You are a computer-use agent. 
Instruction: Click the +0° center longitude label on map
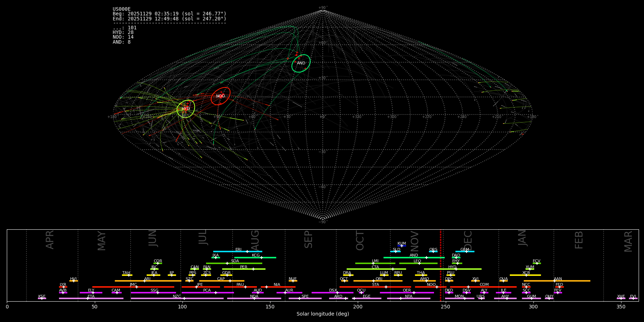[322, 117]
